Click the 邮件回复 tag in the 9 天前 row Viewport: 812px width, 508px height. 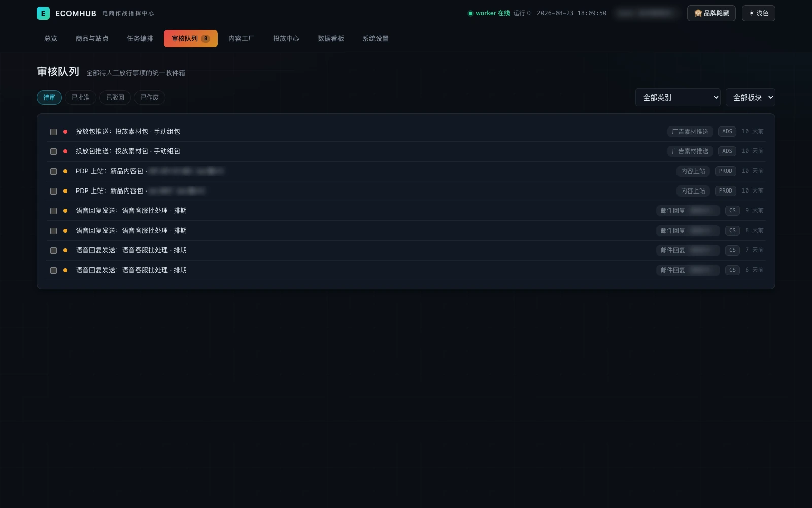tap(688, 211)
